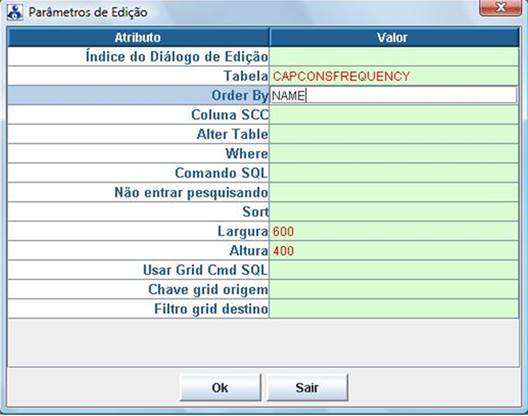The image size is (528, 416).
Task: Click the Ok button
Action: pyautogui.click(x=220, y=387)
